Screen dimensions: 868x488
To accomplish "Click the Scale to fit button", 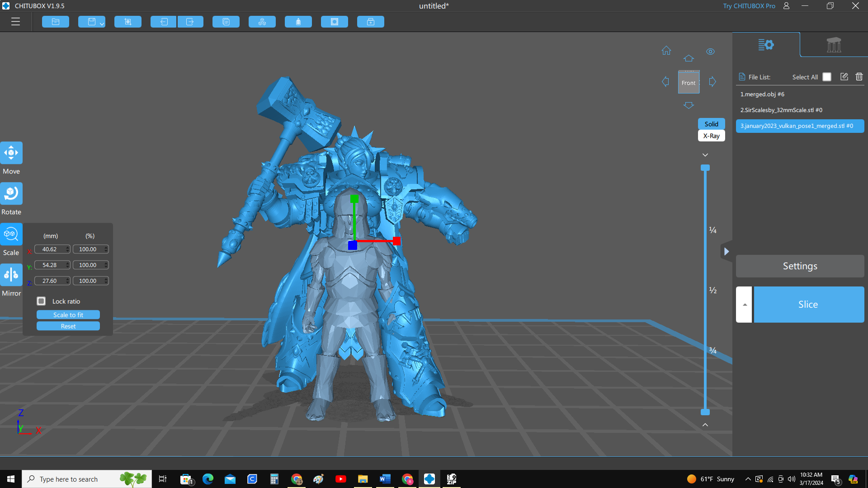I will 68,314.
